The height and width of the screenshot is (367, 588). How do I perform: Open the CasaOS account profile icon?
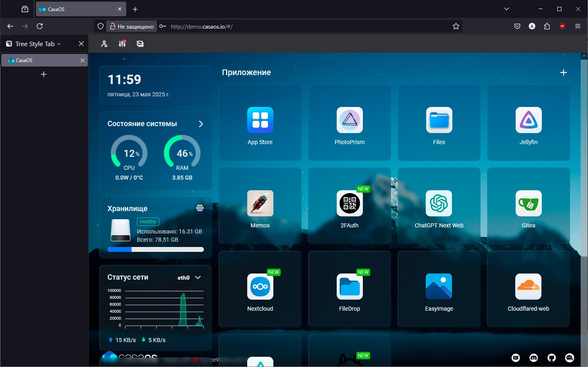tap(104, 44)
